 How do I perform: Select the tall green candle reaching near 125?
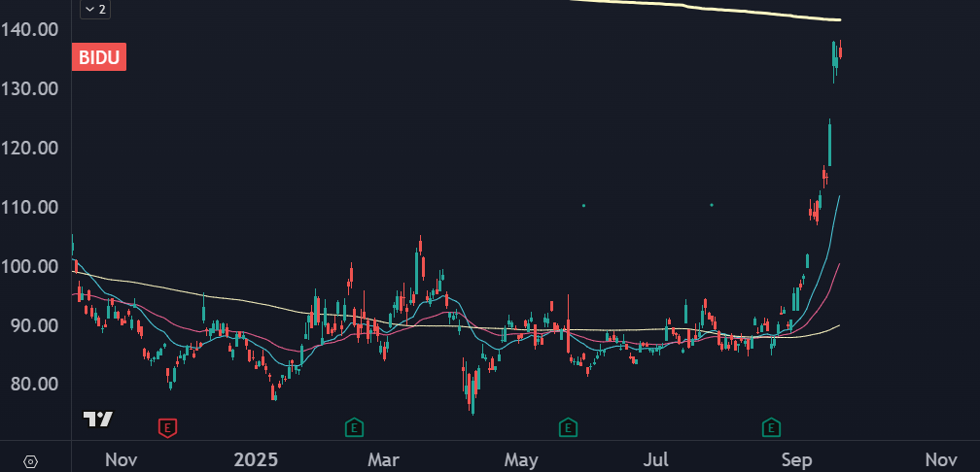click(x=830, y=144)
